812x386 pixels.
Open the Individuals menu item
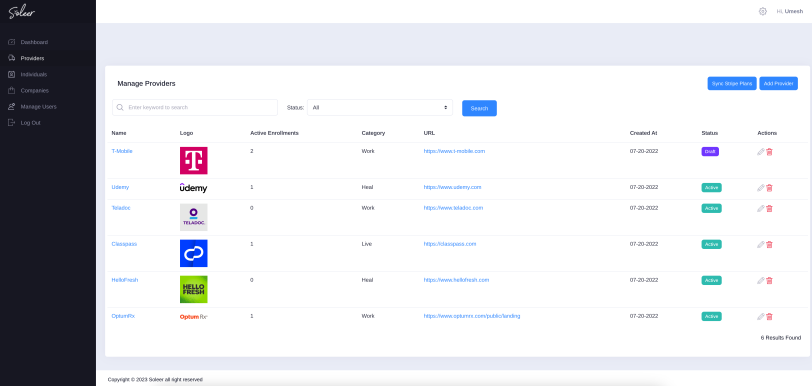point(34,74)
